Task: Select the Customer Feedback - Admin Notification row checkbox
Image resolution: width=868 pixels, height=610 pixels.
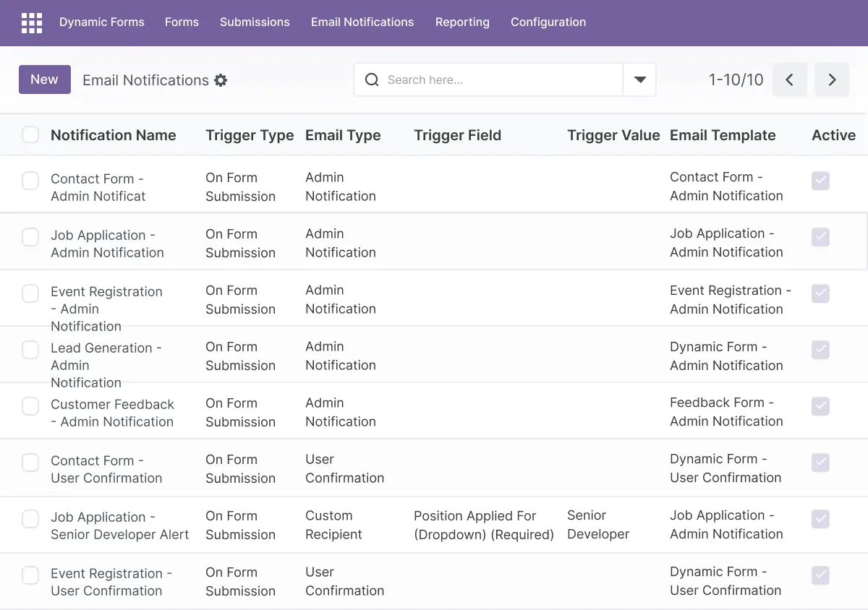Action: pyautogui.click(x=30, y=406)
